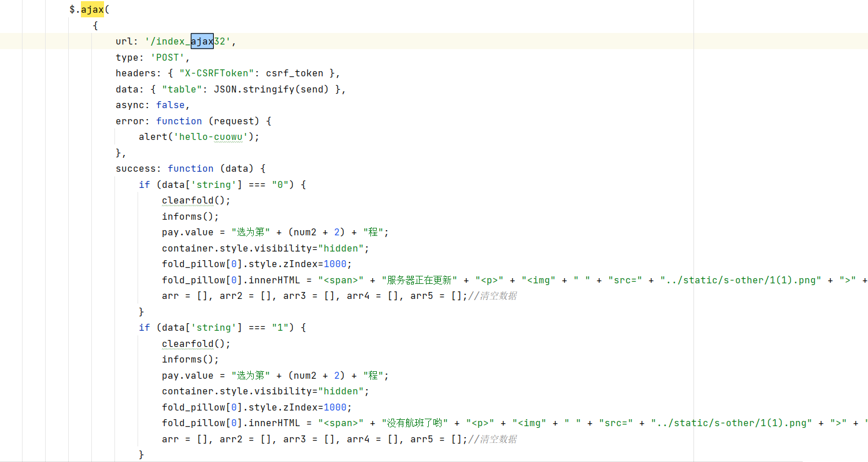Screen dimensions: 868x462
Task: Click the selected 'ajax' inside the url string
Action: point(202,41)
